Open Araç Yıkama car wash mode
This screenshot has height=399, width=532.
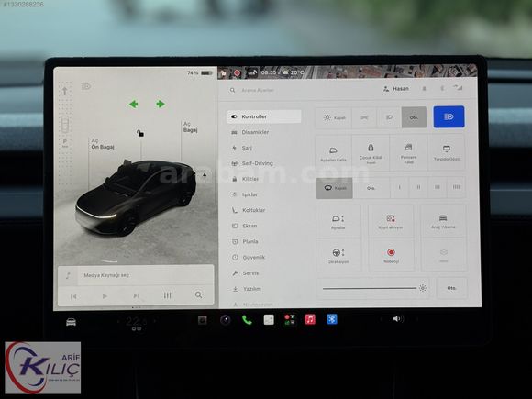[443, 222]
